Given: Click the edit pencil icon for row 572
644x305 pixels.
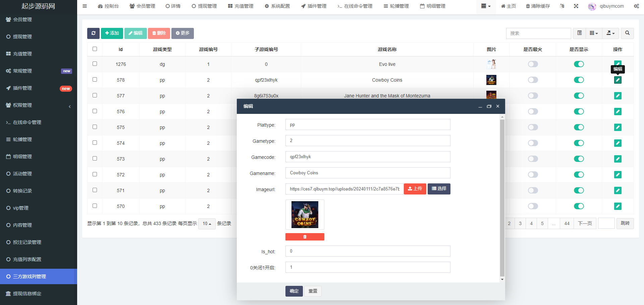Looking at the screenshot, I should (618, 175).
